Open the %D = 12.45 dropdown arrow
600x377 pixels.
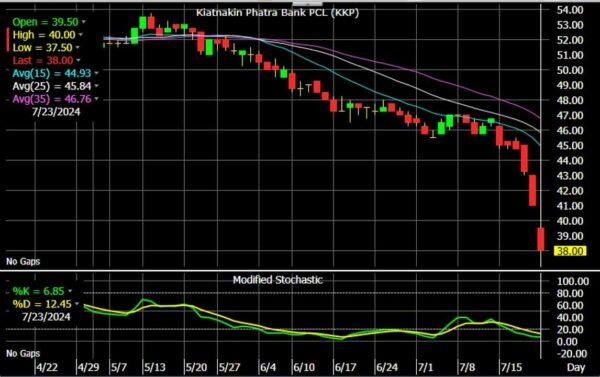tap(77, 304)
